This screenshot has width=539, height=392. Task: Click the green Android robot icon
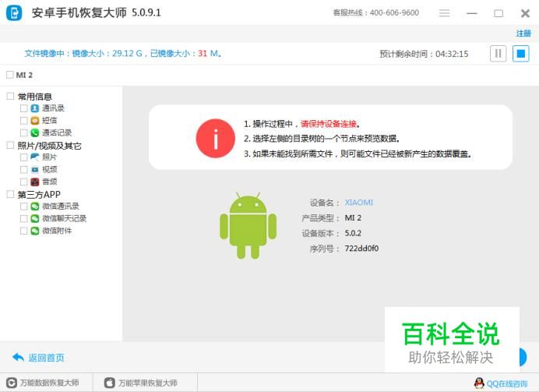248,225
